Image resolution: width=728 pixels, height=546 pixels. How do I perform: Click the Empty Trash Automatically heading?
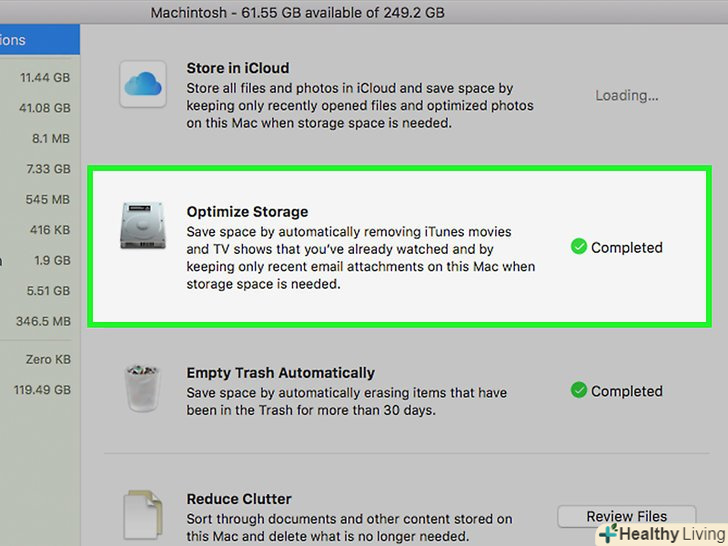pyautogui.click(x=280, y=373)
